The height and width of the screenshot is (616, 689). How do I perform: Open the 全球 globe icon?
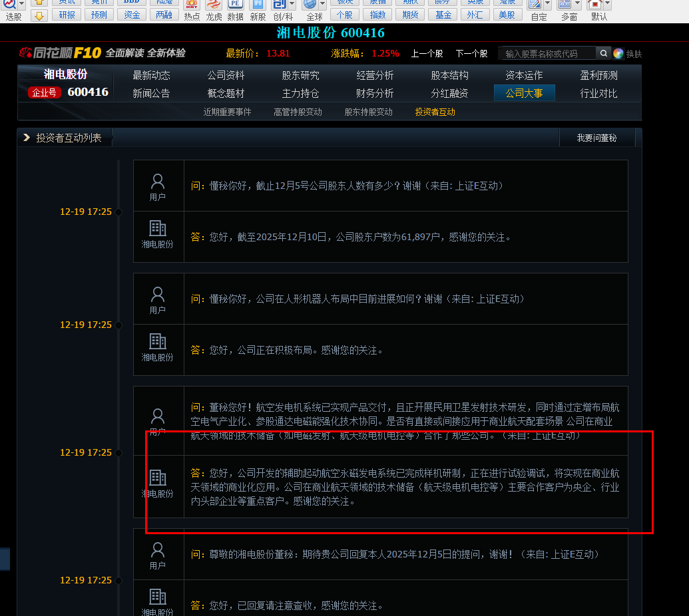310,5
